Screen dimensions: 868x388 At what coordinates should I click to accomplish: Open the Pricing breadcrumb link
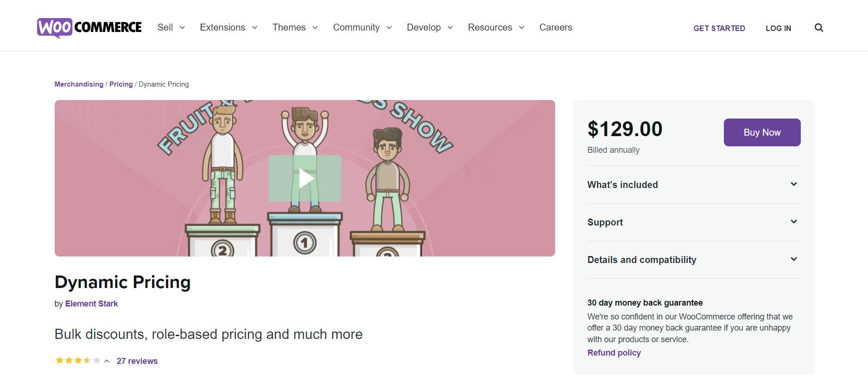tap(121, 84)
